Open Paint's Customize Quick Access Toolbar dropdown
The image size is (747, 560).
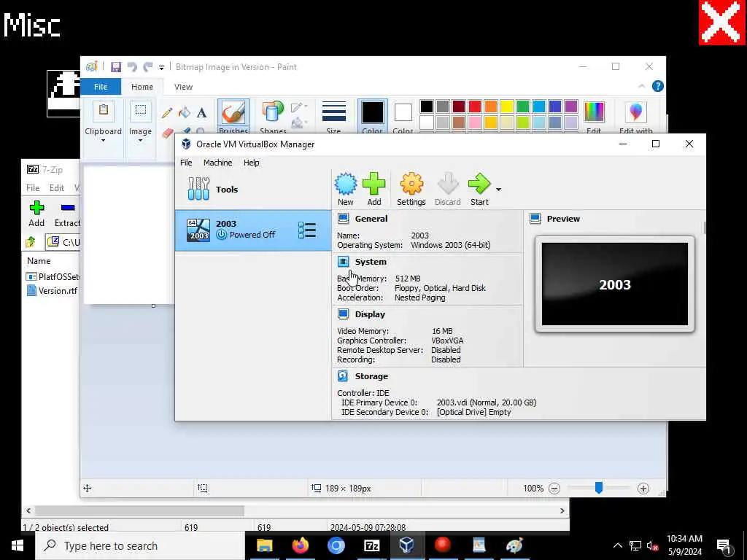click(x=161, y=68)
